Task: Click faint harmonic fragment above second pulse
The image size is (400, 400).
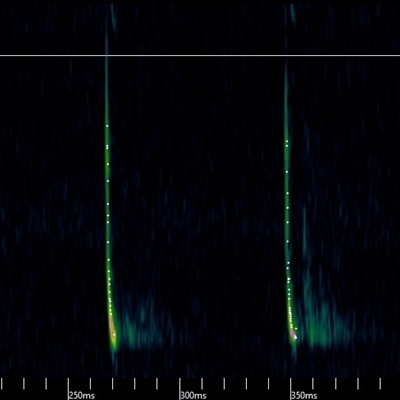Action: (292, 14)
